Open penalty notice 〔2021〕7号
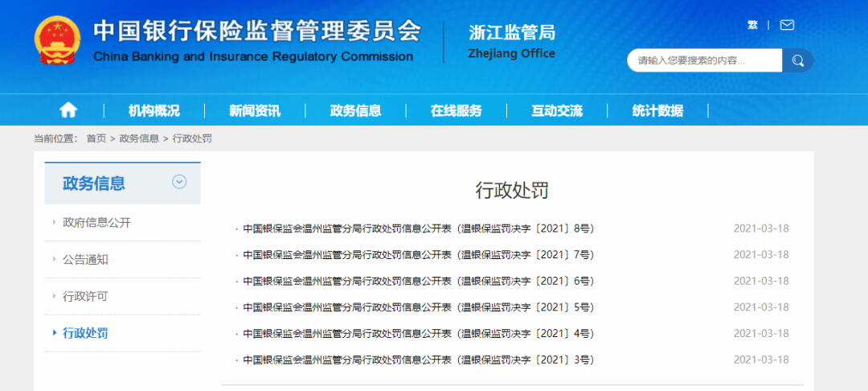 [x=419, y=255]
